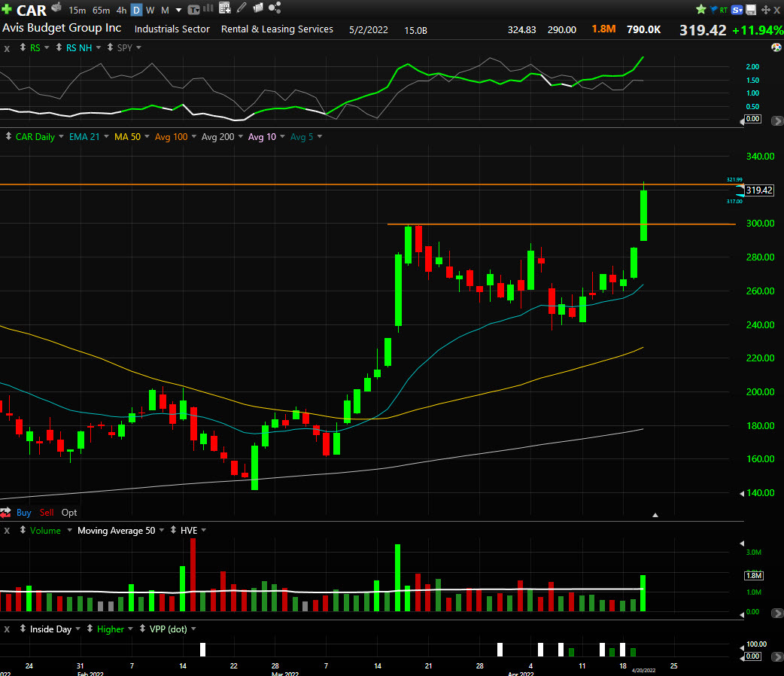Image resolution: width=784 pixels, height=676 pixels.
Task: Click the move-window cross arrows icon
Action: click(x=765, y=10)
